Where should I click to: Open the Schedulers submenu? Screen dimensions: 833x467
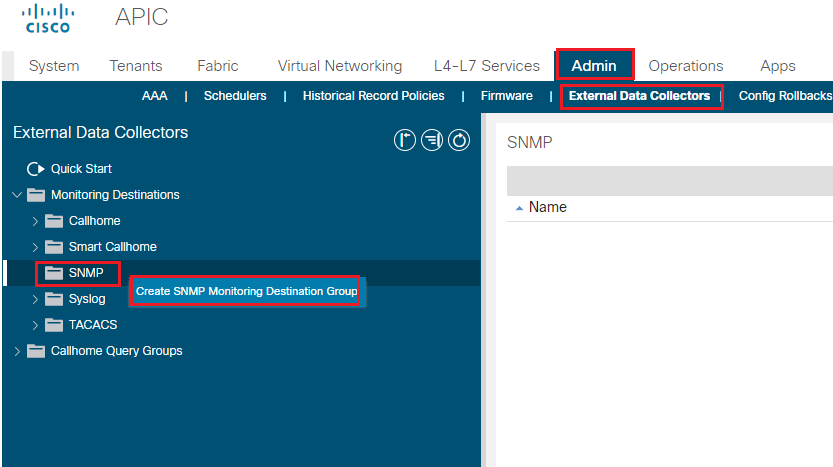coord(235,96)
